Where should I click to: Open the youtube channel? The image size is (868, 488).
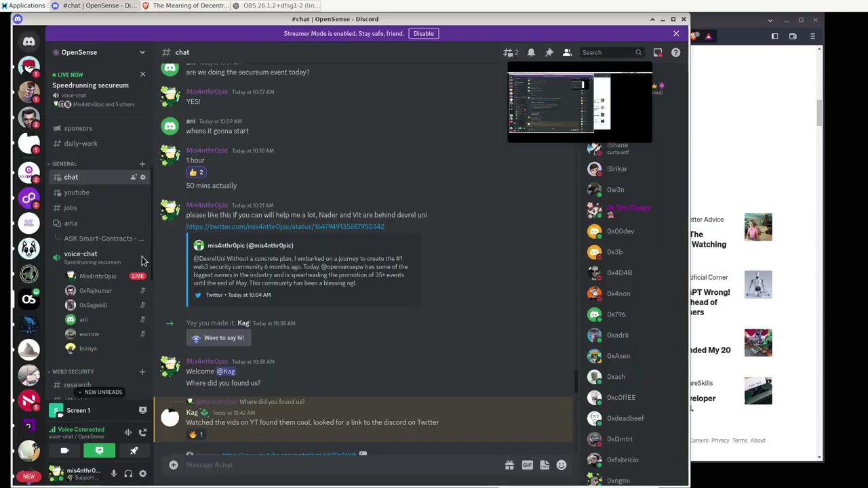(99, 192)
